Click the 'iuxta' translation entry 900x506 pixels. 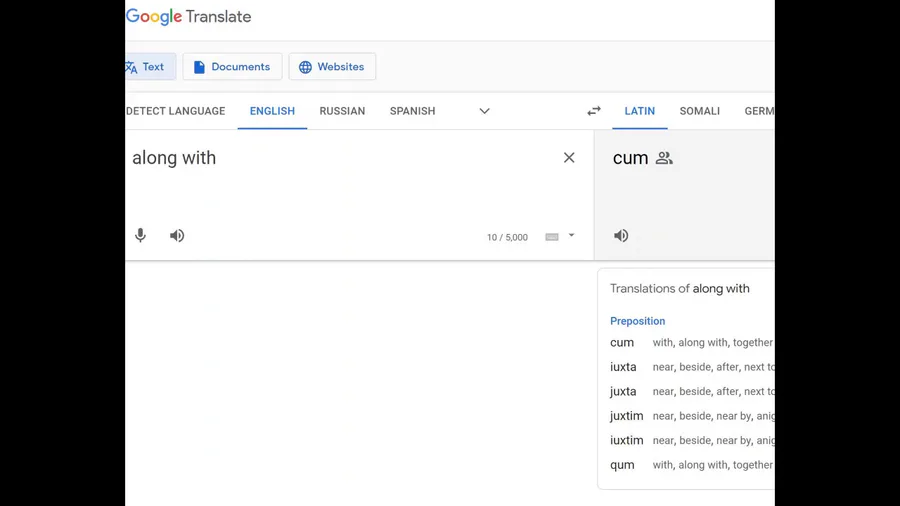click(x=623, y=367)
